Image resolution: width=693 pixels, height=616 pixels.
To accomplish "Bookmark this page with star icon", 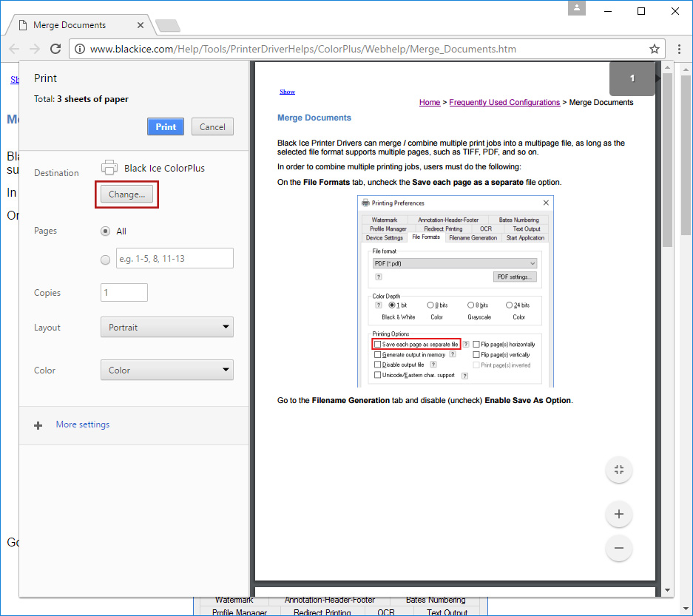I will click(655, 50).
